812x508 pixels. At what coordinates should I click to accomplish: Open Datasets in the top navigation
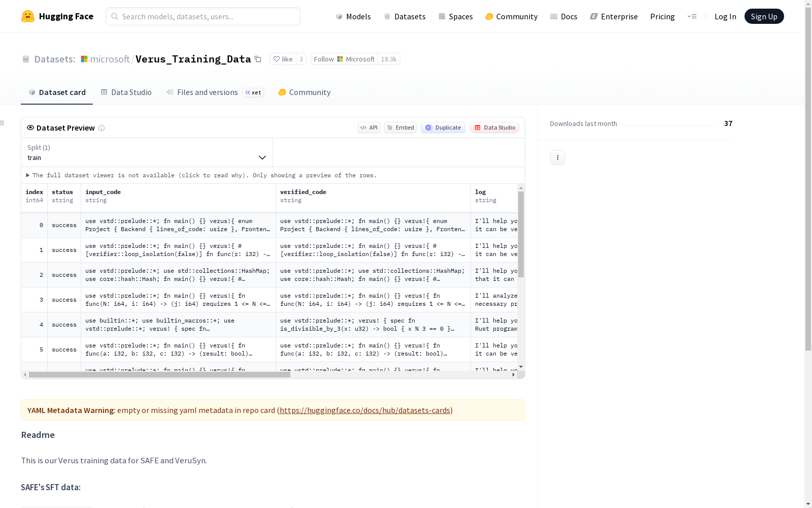(x=404, y=16)
